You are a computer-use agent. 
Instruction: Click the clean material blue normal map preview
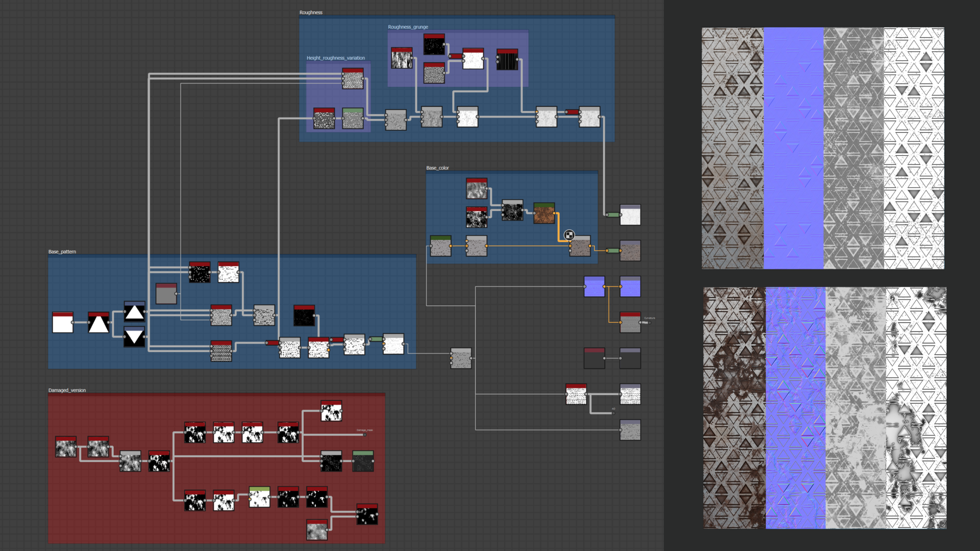click(x=793, y=148)
